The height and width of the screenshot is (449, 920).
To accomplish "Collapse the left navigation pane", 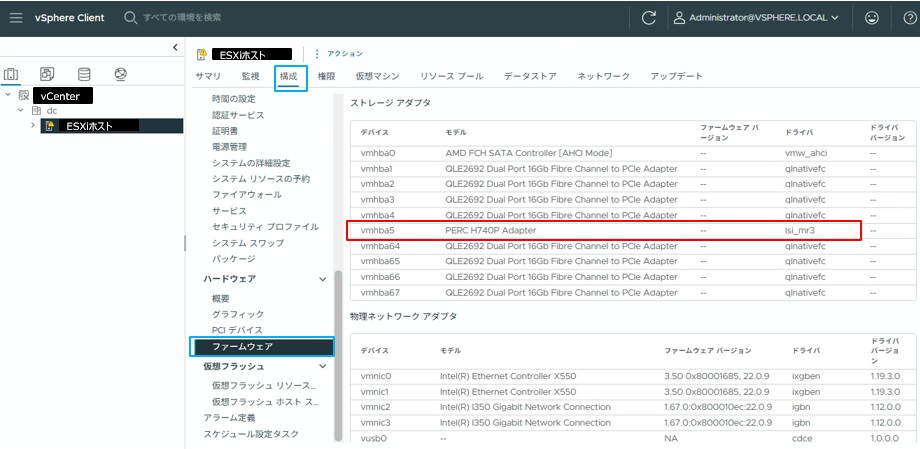I will (175, 48).
